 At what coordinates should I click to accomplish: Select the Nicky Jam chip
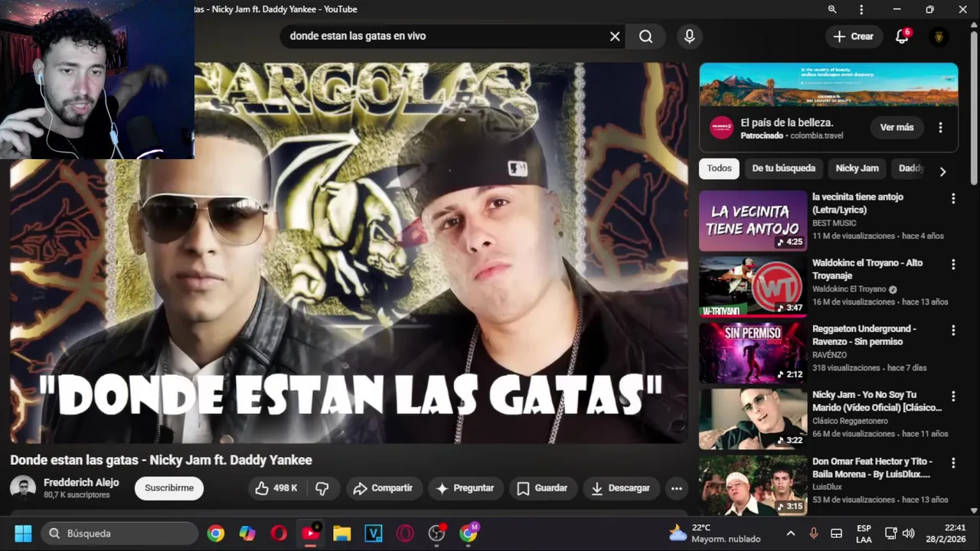857,168
